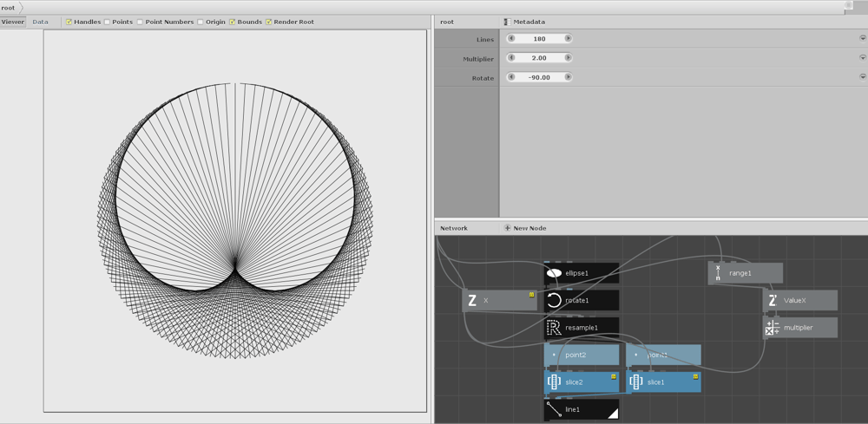Image resolution: width=868 pixels, height=424 pixels.
Task: Select the line1 node icon
Action: [x=554, y=409]
